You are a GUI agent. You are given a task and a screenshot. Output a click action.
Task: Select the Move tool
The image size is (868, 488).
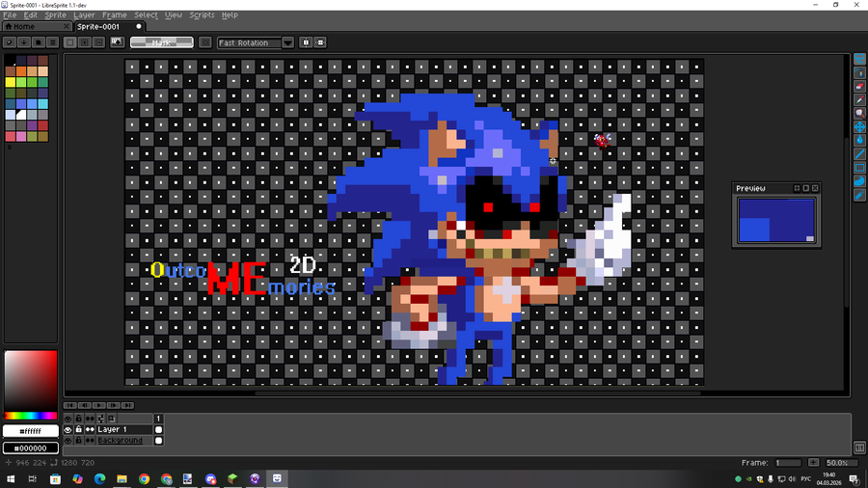coord(859,126)
